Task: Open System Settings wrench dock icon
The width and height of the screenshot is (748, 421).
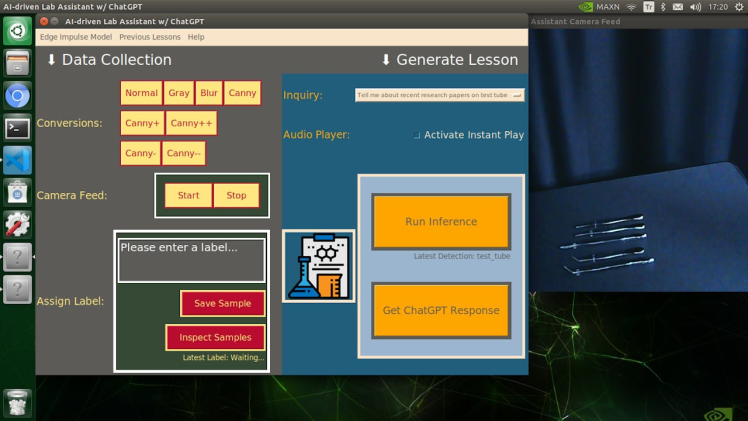Action: coord(17,225)
